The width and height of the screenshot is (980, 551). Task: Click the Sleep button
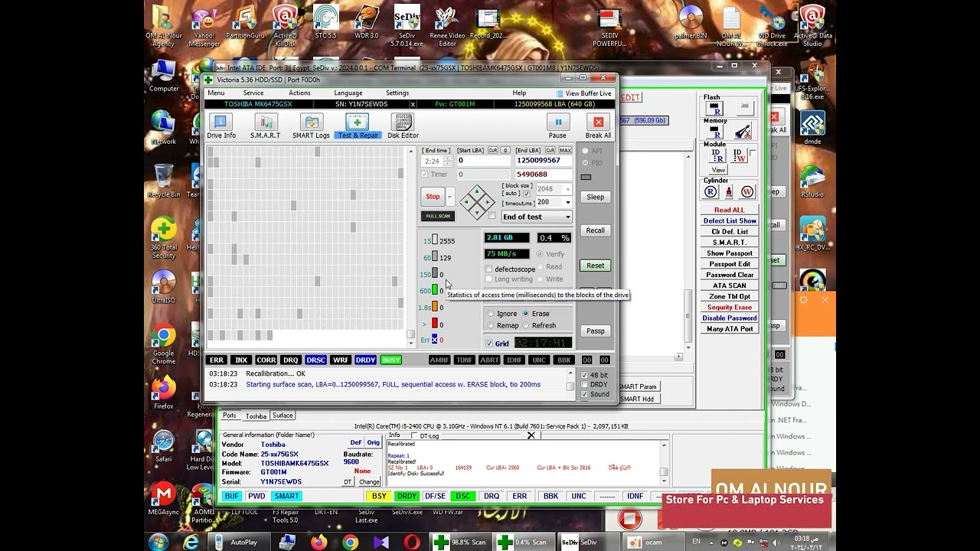596,197
